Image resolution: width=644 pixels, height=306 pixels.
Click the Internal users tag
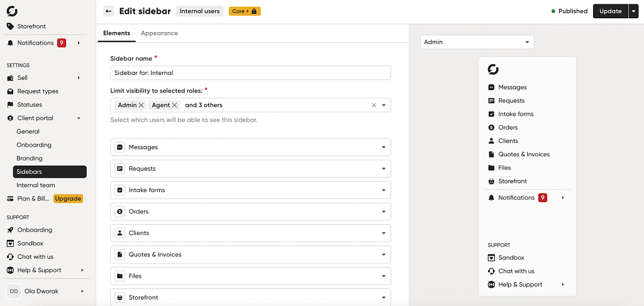pos(199,11)
